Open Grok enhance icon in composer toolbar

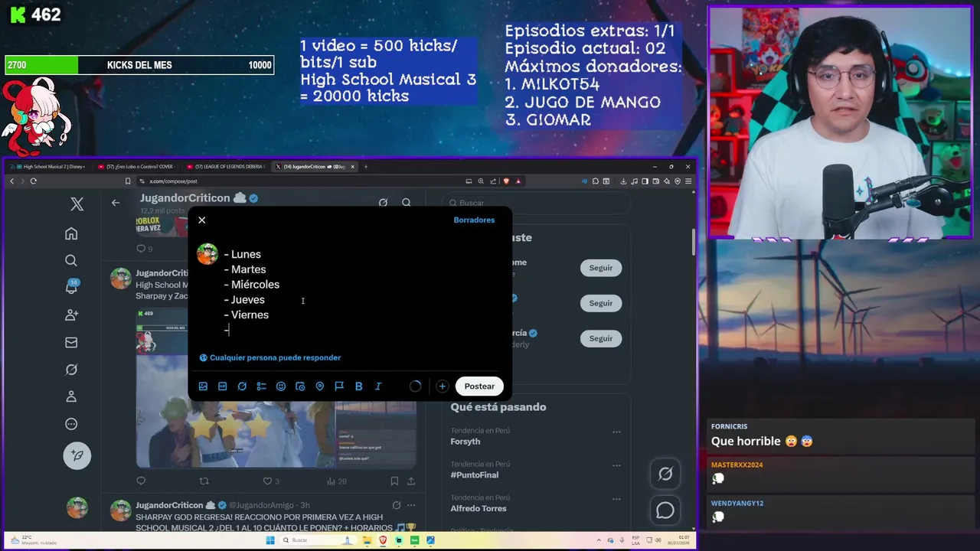pos(242,386)
